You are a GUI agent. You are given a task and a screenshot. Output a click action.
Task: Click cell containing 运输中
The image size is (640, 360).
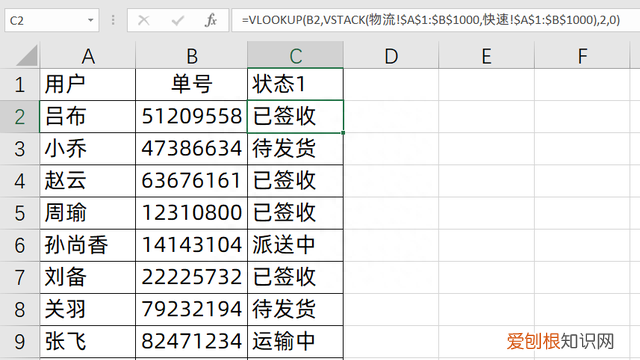296,342
